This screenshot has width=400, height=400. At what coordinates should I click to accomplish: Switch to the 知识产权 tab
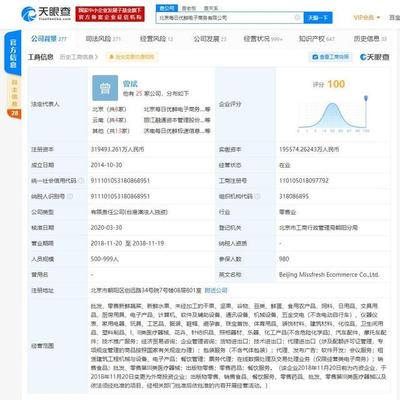(317, 39)
